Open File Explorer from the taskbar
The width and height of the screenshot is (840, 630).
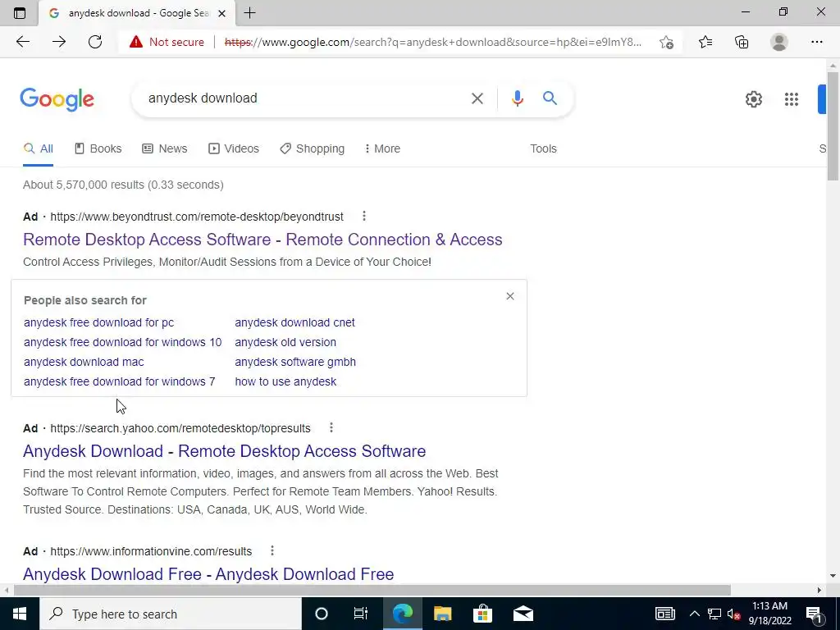(x=442, y=614)
